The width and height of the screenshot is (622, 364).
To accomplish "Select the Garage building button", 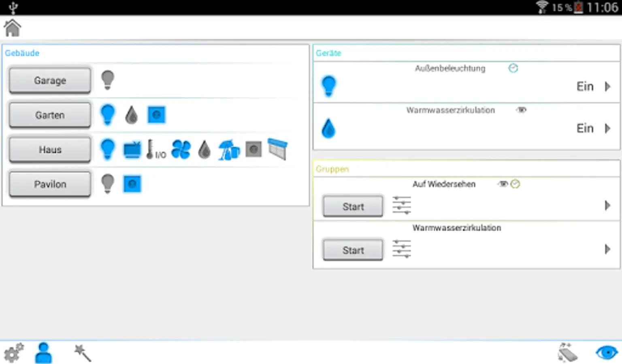I will point(50,80).
